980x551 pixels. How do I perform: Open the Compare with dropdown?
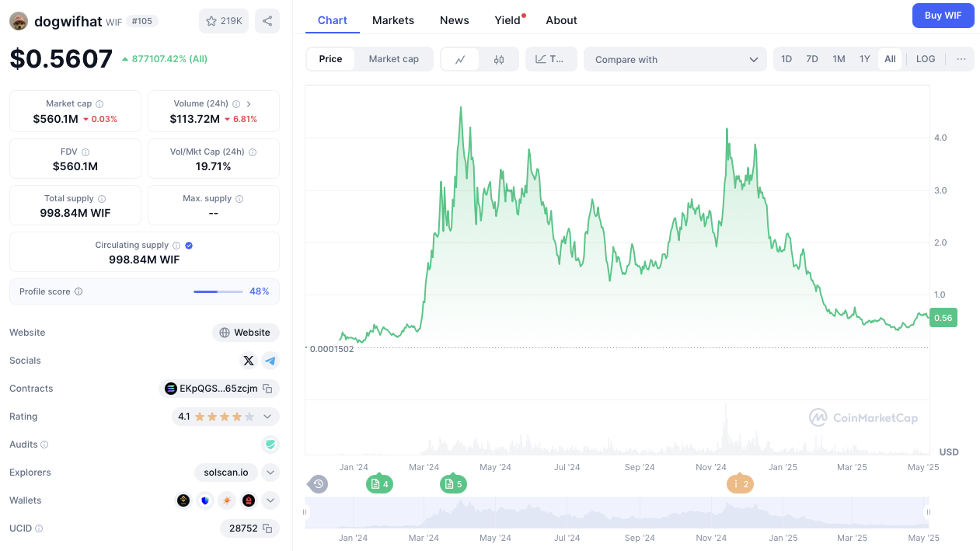click(675, 59)
